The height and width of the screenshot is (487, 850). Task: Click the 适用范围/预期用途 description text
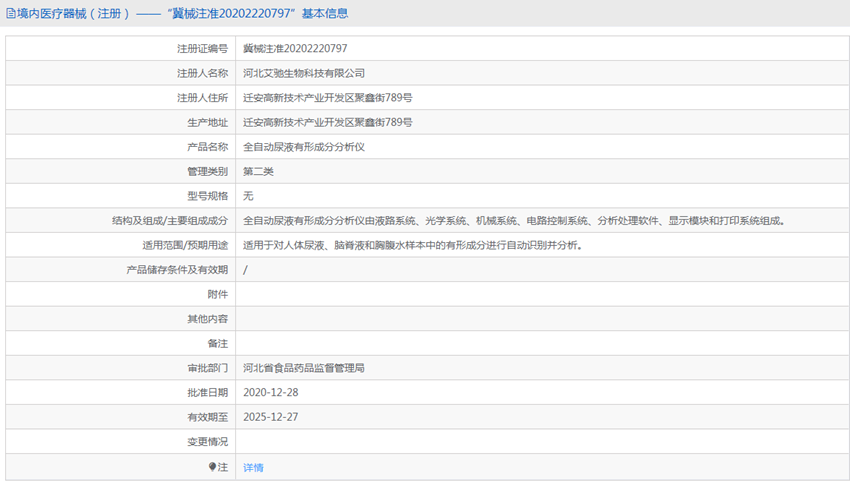click(413, 245)
